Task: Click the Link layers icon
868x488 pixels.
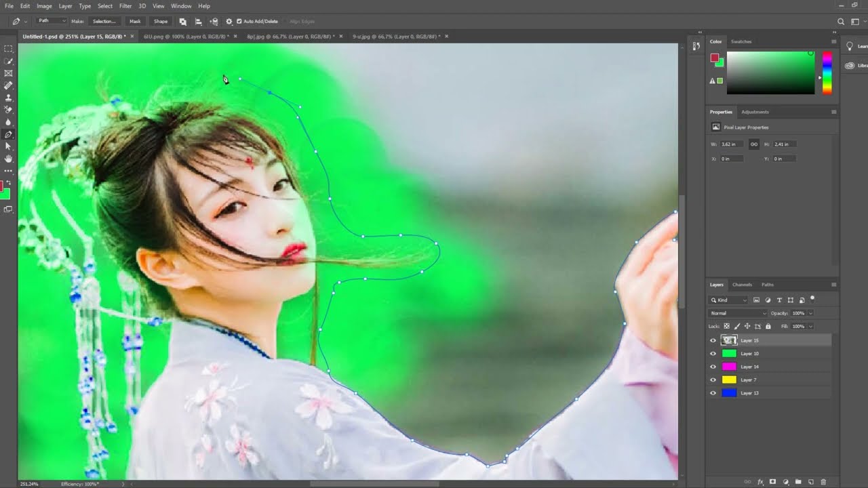Action: [748, 482]
